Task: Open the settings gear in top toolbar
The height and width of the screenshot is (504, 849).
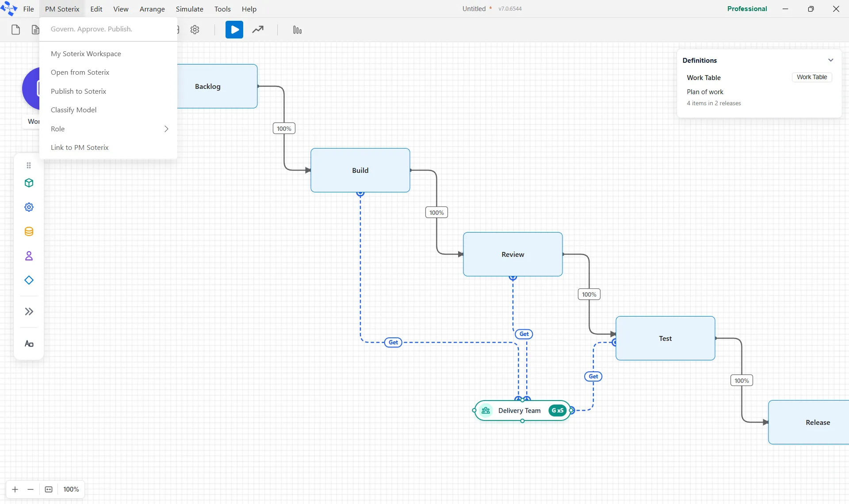Action: [x=195, y=30]
